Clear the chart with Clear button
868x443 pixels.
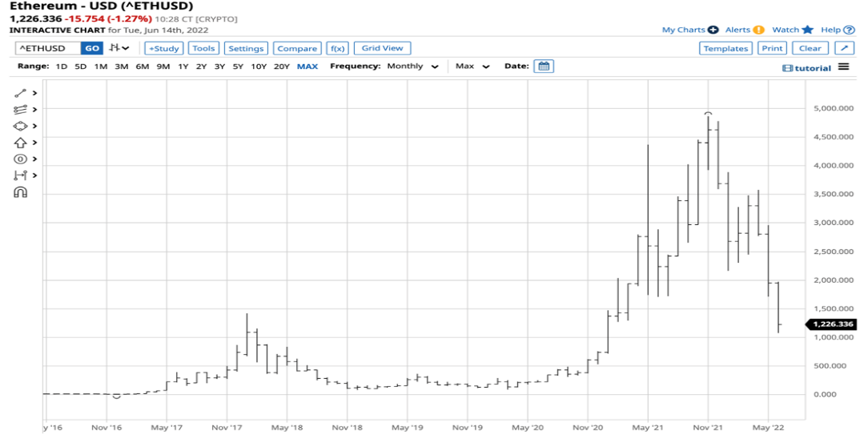(810, 48)
